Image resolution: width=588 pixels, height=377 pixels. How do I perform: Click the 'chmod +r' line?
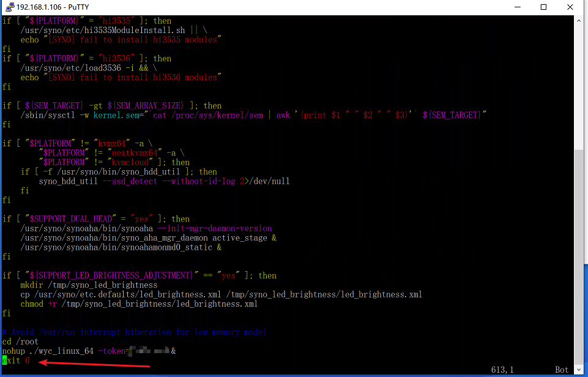[x=139, y=304]
